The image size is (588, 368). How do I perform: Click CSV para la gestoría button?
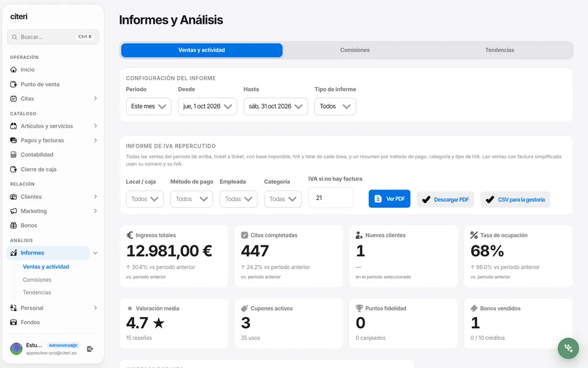click(x=515, y=199)
